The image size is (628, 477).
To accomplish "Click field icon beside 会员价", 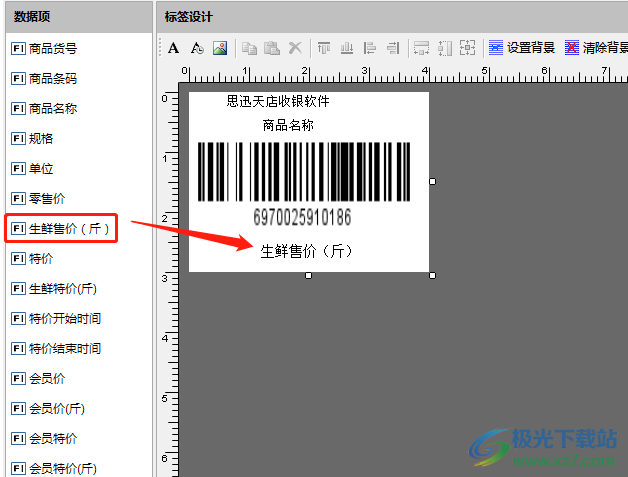I will (x=18, y=378).
